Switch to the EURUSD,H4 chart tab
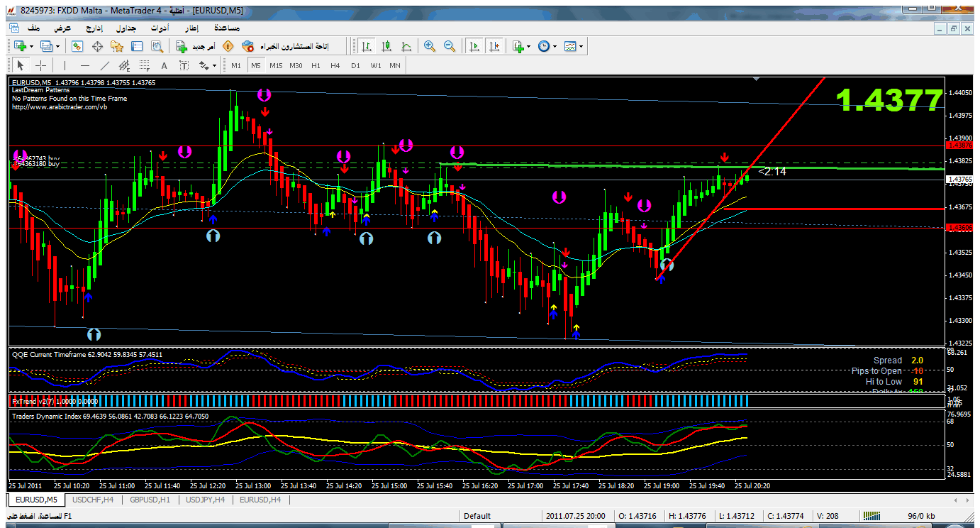The image size is (980, 528). click(260, 500)
